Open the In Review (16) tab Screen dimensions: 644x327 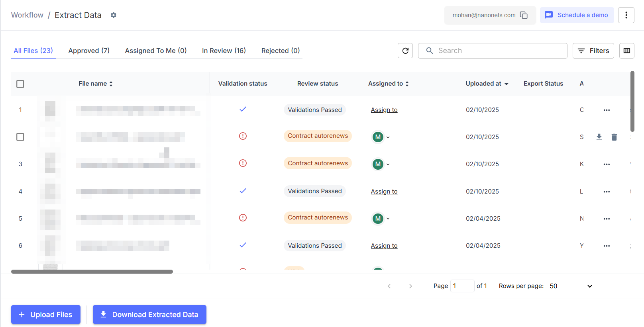click(224, 51)
